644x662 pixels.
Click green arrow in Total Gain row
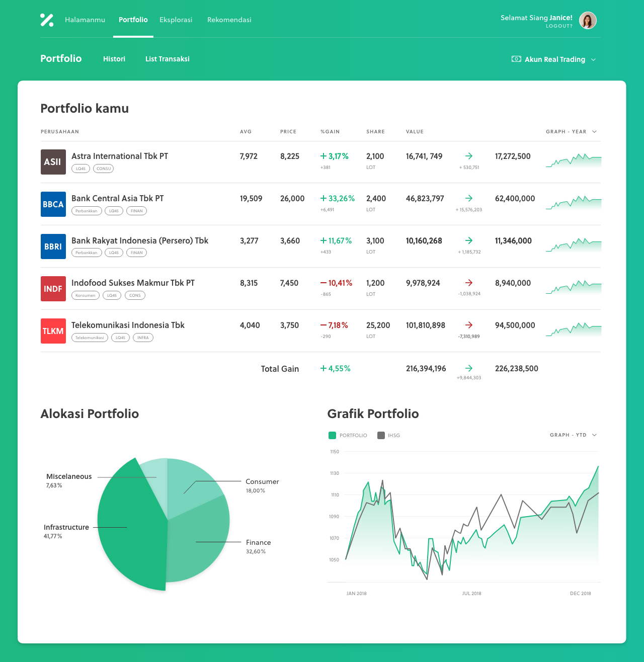coord(469,368)
